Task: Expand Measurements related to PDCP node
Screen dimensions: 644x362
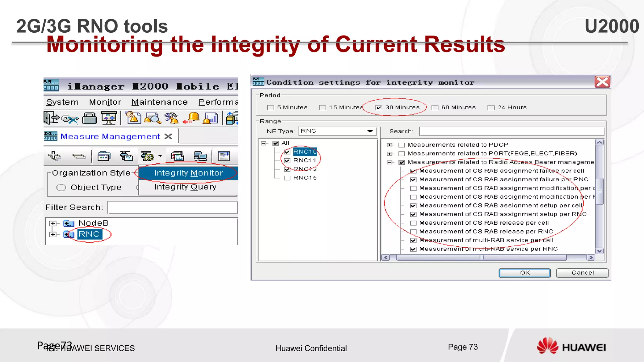Action: pyautogui.click(x=390, y=145)
